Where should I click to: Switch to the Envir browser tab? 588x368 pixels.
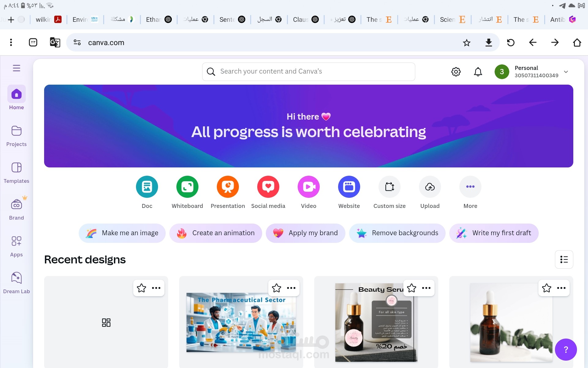85,20
